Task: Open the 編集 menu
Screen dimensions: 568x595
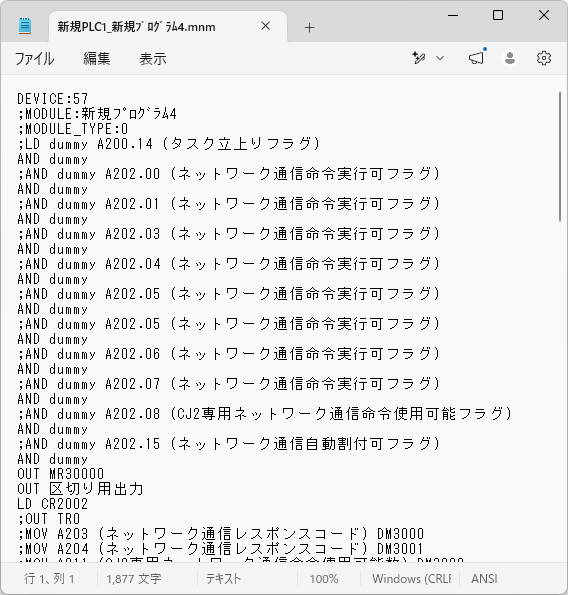Action: [97, 58]
